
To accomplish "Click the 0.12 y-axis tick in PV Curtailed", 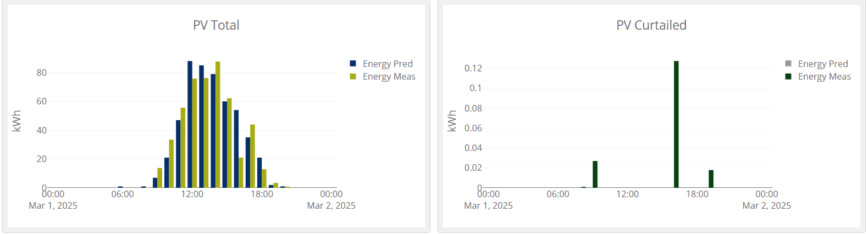I will 473,68.
